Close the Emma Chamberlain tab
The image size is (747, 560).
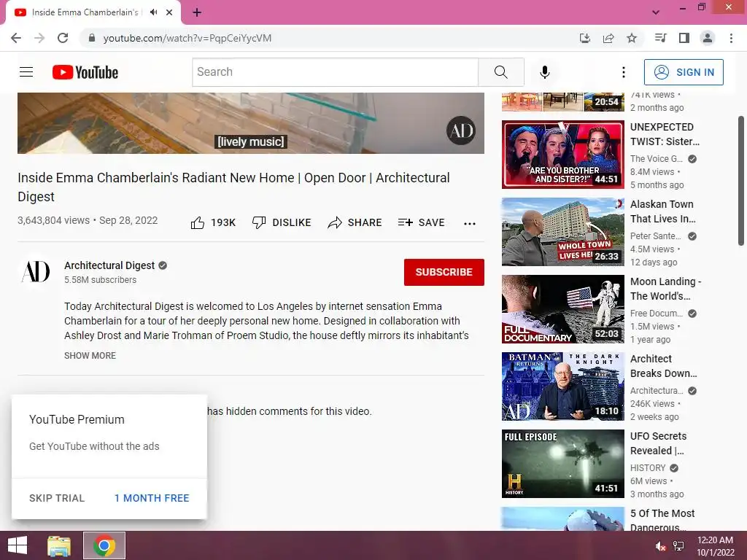169,12
